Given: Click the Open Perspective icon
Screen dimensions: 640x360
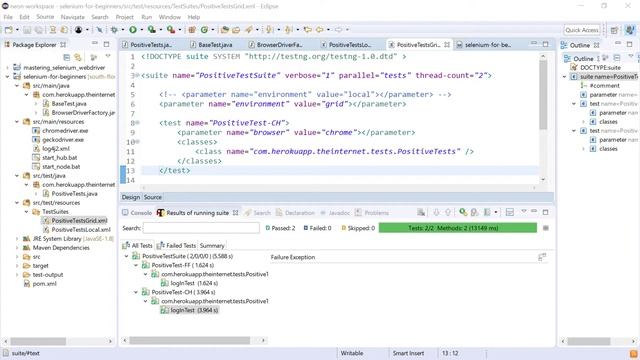Looking at the screenshot, I should 614,30.
